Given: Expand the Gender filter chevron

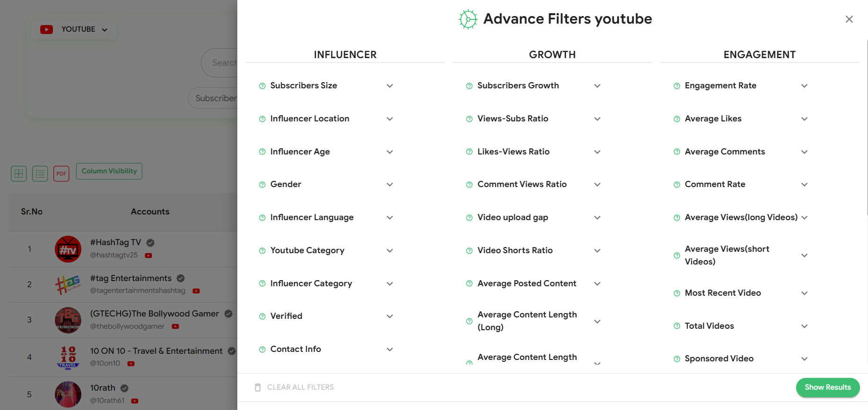Looking at the screenshot, I should (390, 185).
